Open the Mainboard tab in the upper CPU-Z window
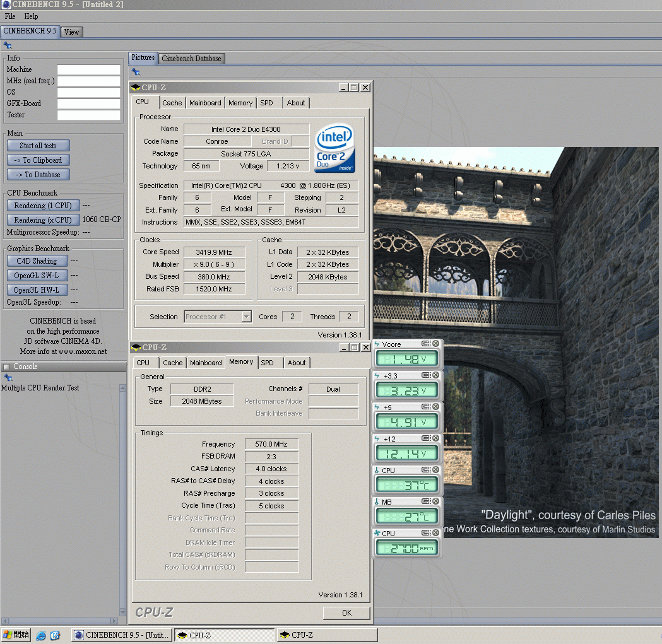The width and height of the screenshot is (662, 644). (205, 103)
